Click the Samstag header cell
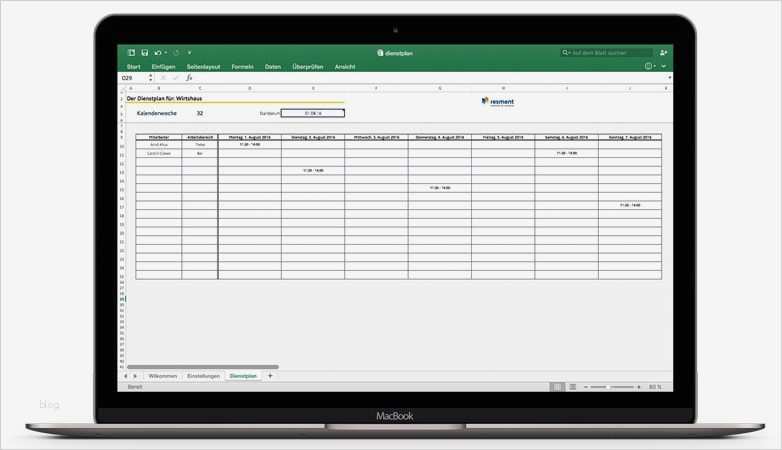Image resolution: width=782 pixels, height=450 pixels. tap(566, 137)
